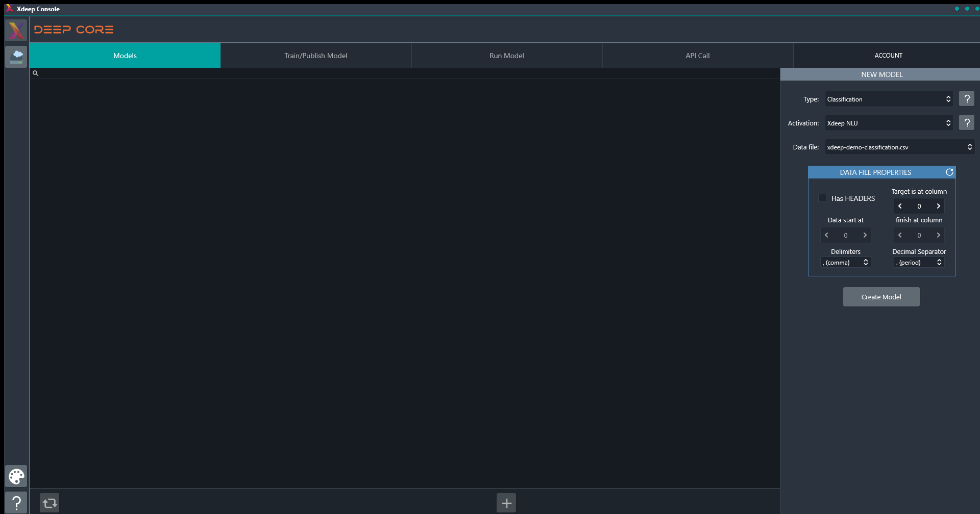Click the NEW MODEL panel header

[x=881, y=74]
